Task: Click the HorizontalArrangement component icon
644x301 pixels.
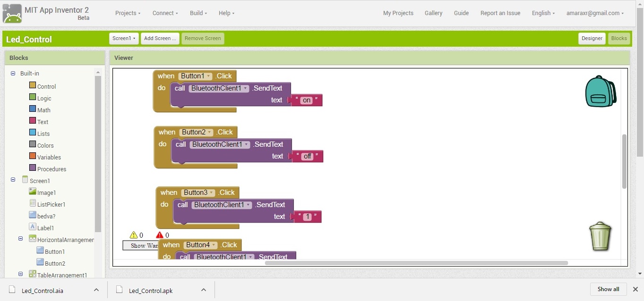Action: pos(33,239)
